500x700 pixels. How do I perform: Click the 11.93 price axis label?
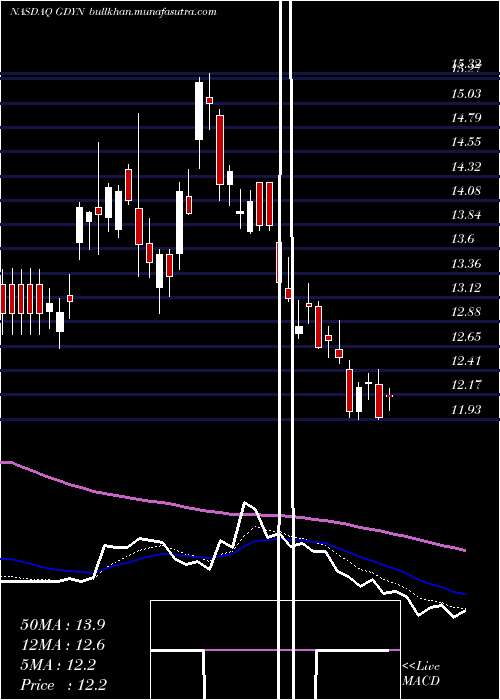(466, 409)
